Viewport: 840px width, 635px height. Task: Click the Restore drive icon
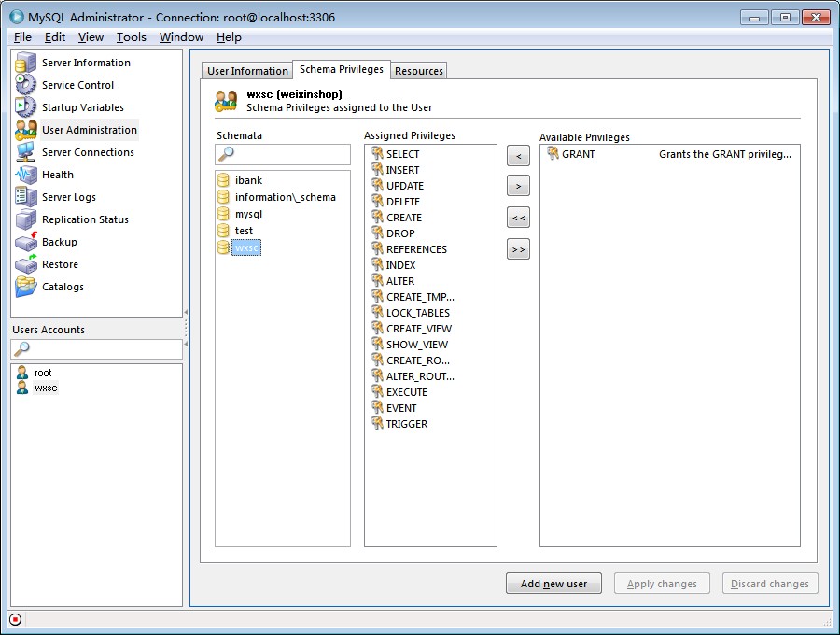click(x=25, y=264)
